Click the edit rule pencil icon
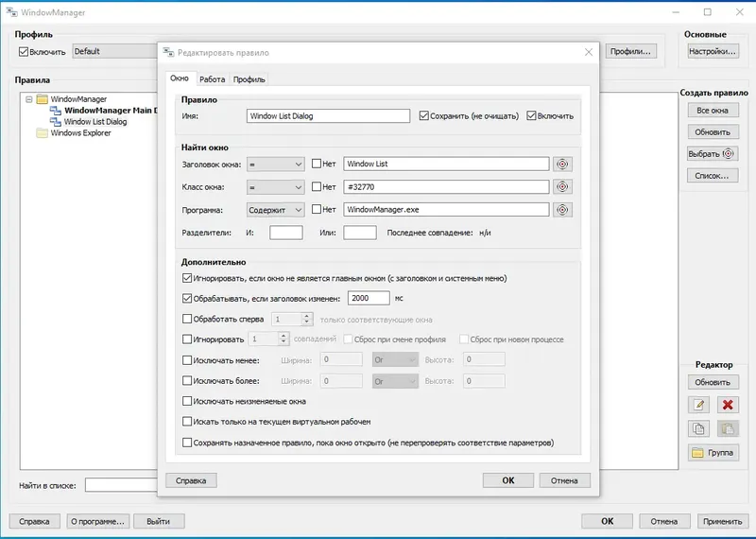 (698, 405)
